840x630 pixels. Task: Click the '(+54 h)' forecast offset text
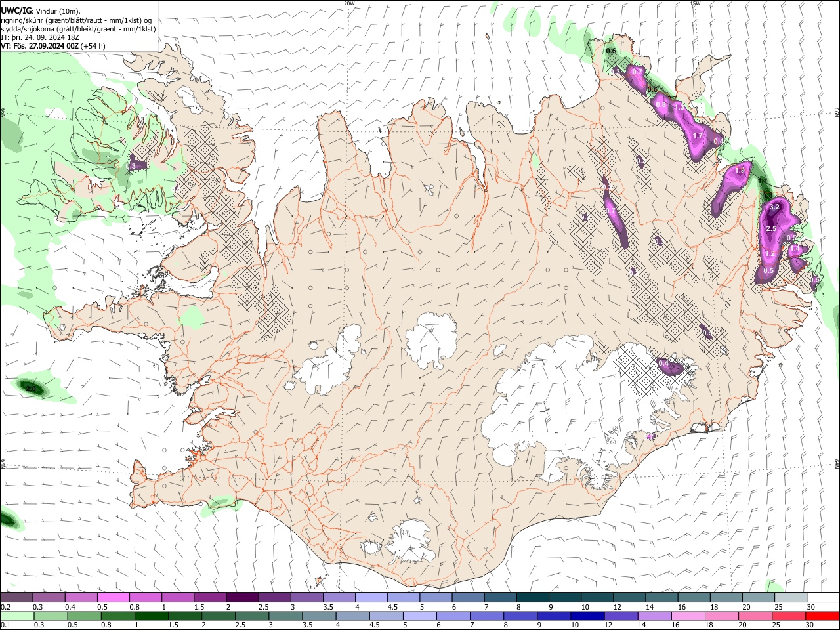point(94,46)
